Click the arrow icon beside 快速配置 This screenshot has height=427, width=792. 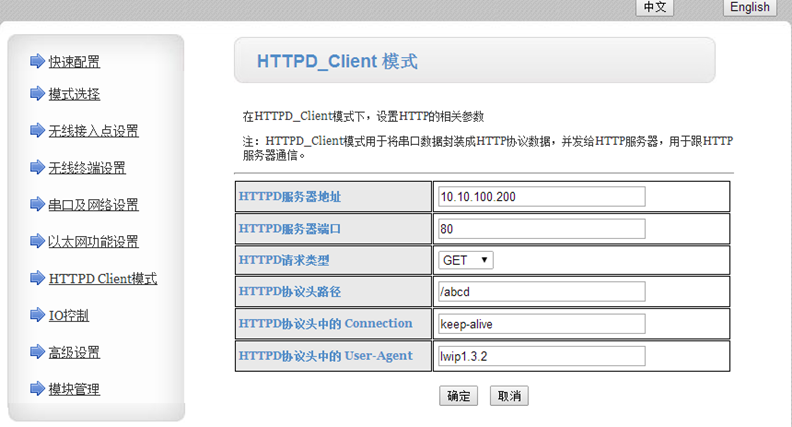(x=37, y=61)
